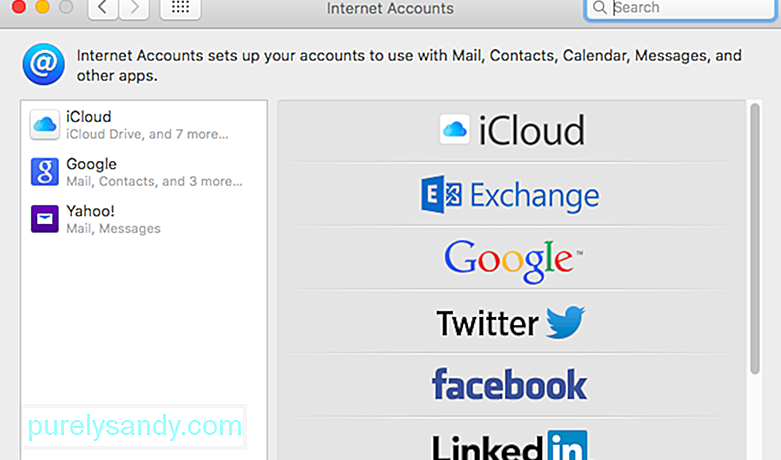Click the provider list scrollbar
Viewport: 781px width, 460px height.
click(755, 239)
